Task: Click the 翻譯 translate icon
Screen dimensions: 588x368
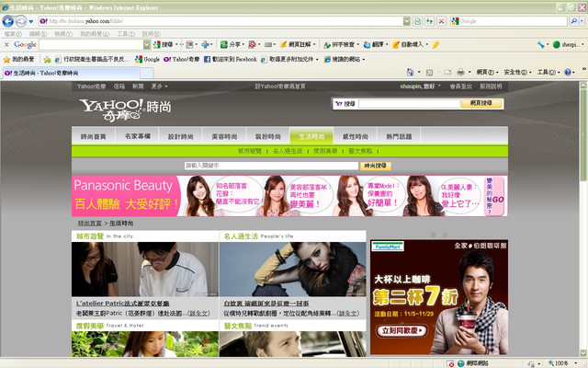Action: (x=367, y=45)
